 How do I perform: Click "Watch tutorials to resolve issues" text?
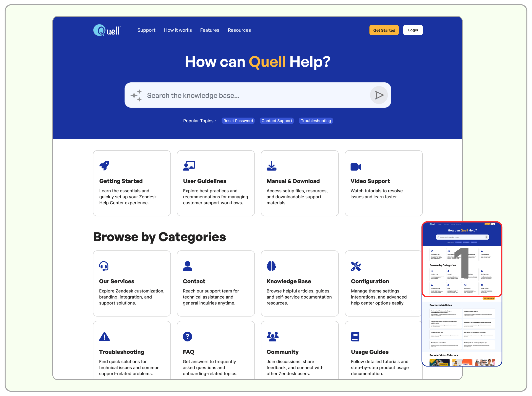click(x=376, y=194)
